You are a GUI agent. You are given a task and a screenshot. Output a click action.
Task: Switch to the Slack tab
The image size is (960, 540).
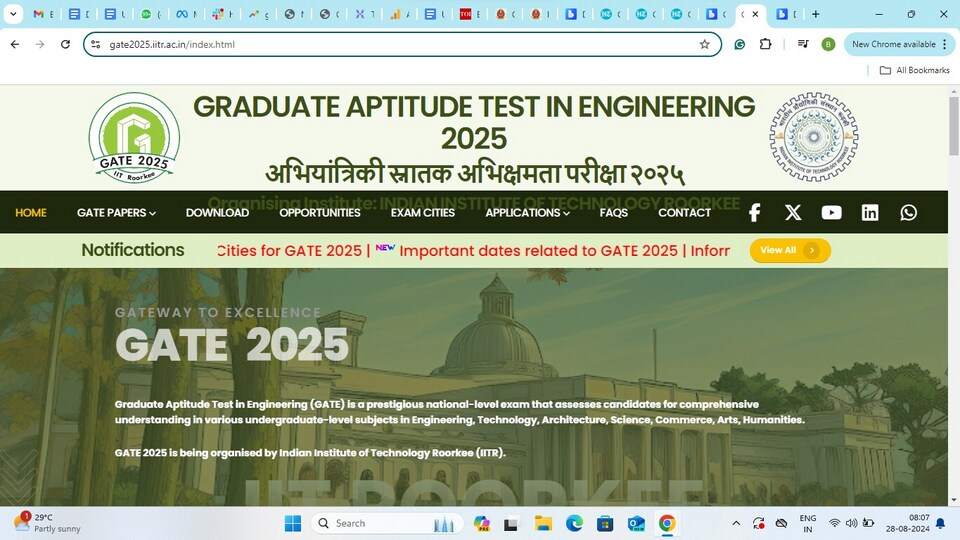tap(222, 14)
